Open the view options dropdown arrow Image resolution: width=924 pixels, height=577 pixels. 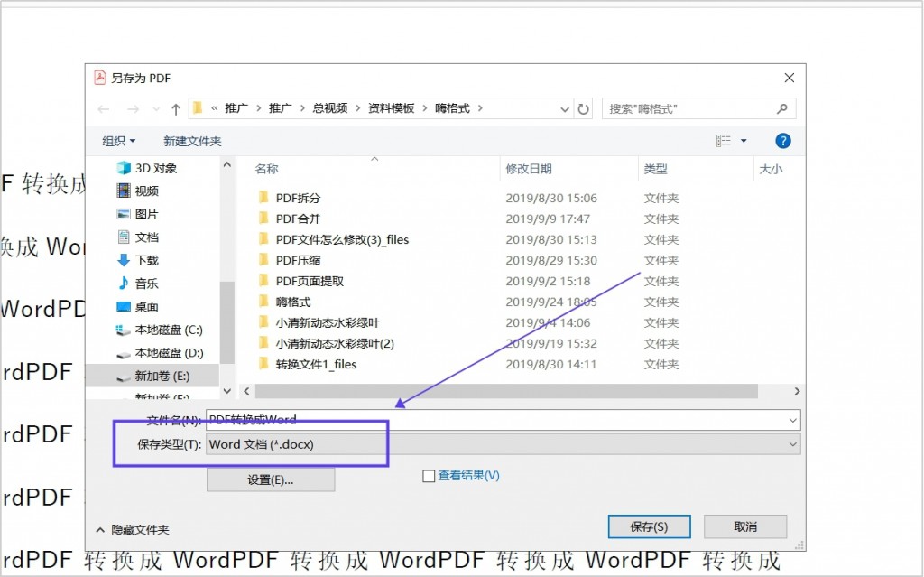coord(744,141)
